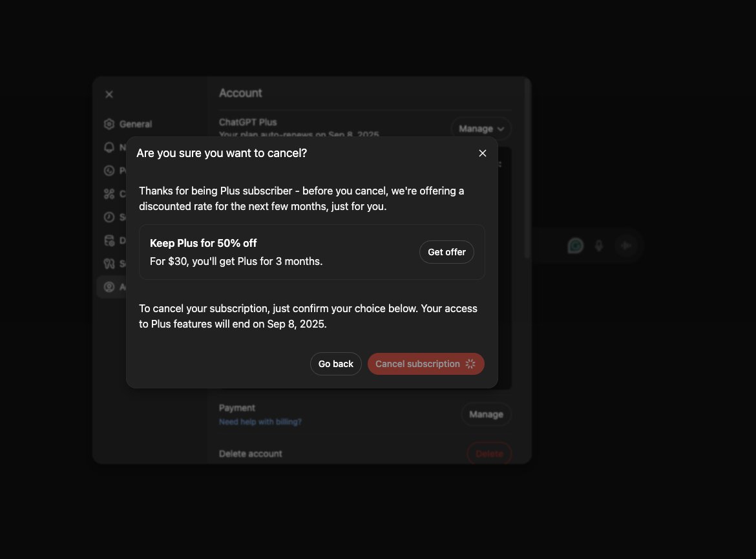Click the Account person icon in sidebar
756x559 pixels.
click(x=109, y=287)
